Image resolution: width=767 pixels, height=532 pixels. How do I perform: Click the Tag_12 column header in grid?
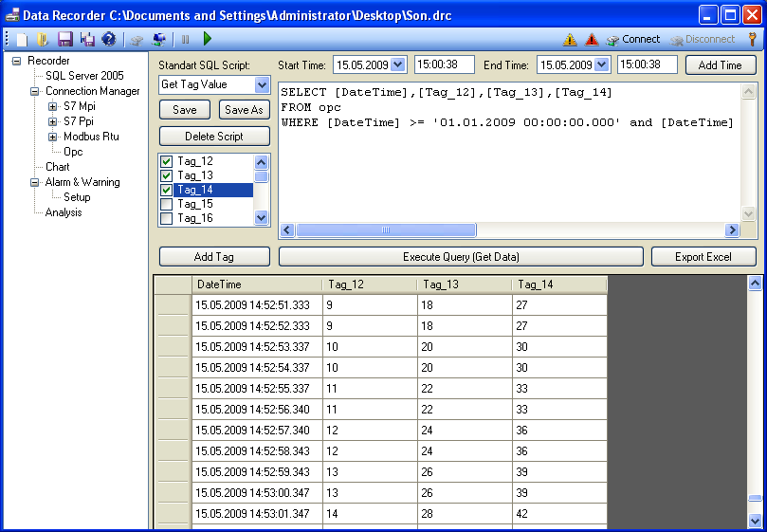[x=370, y=284]
